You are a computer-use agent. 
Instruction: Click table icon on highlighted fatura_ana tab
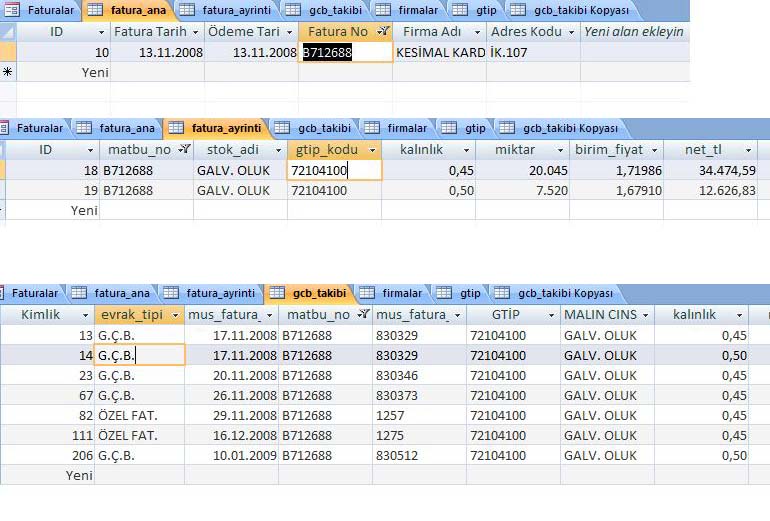(x=96, y=10)
